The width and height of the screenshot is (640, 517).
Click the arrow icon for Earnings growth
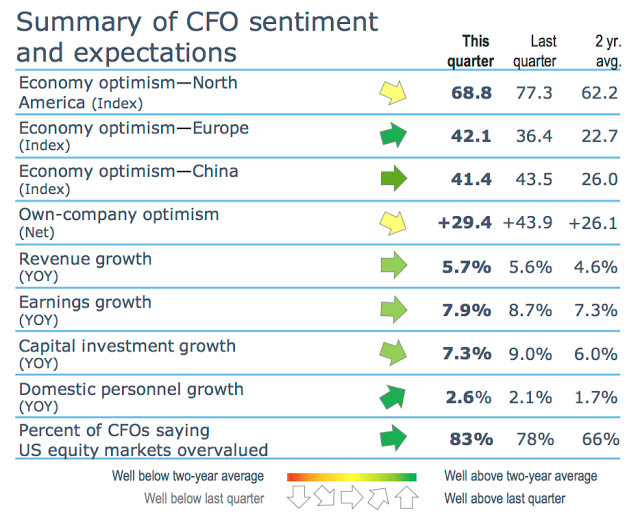click(395, 310)
